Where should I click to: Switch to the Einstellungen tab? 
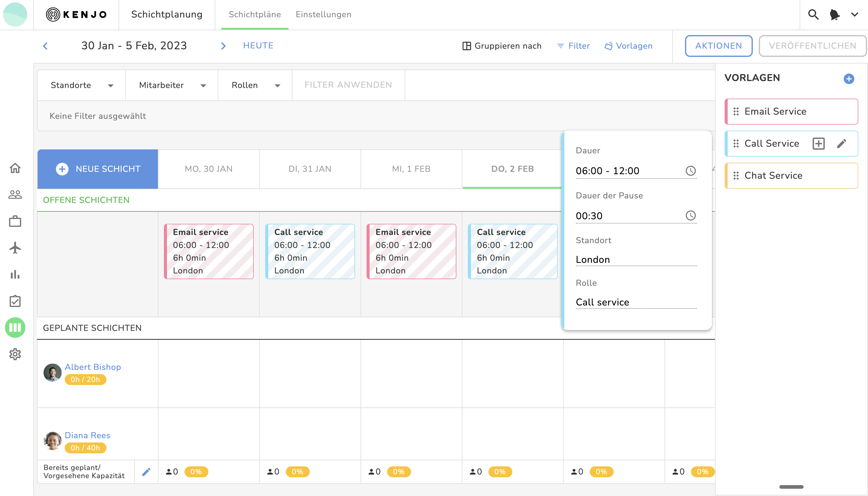coord(323,15)
